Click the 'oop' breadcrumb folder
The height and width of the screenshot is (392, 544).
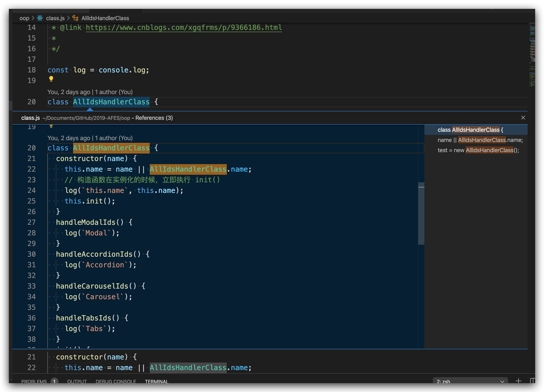pyautogui.click(x=24, y=18)
